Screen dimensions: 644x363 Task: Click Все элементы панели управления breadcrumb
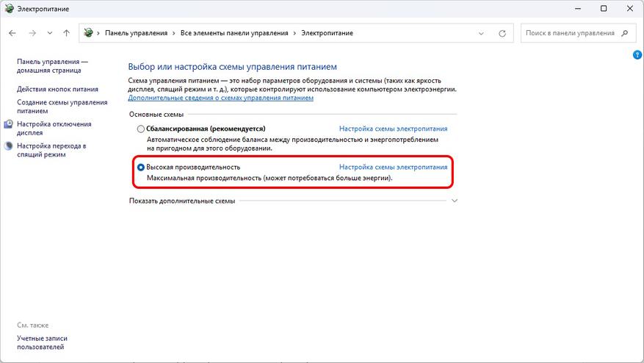click(x=234, y=33)
